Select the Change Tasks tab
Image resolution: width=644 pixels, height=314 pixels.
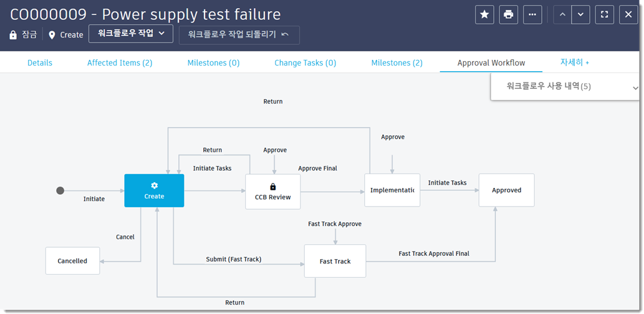click(305, 62)
